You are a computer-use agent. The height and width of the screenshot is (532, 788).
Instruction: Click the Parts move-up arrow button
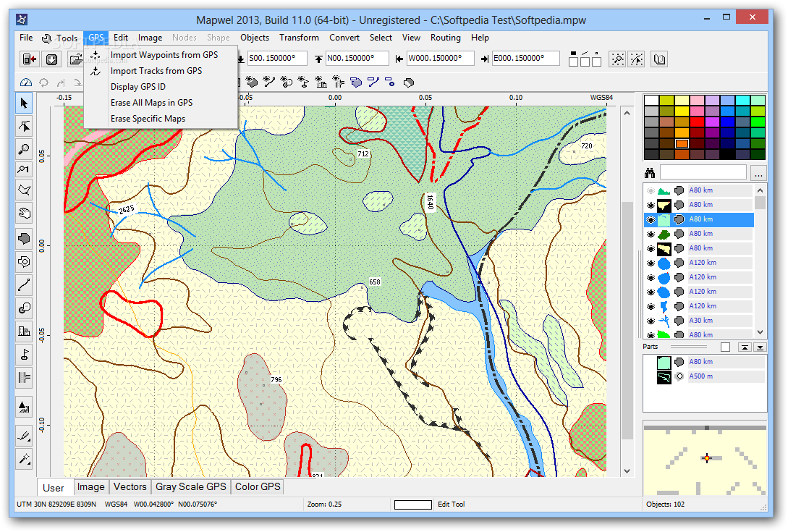coord(745,347)
